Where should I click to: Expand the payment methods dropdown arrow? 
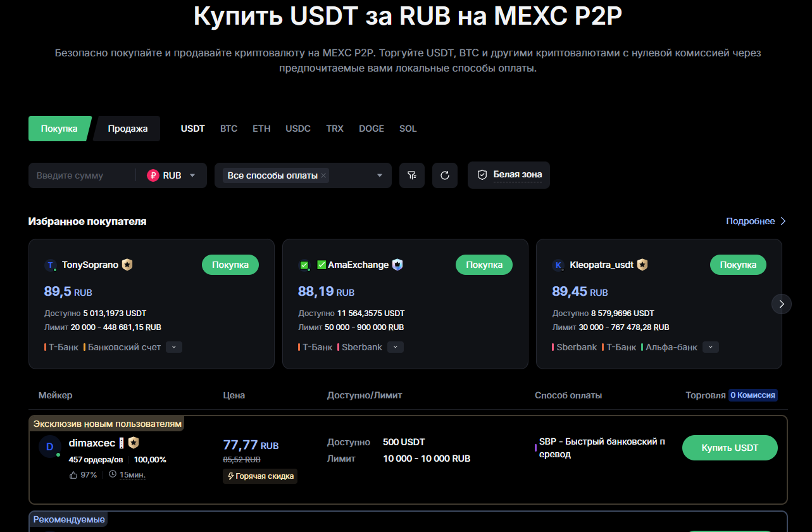pyautogui.click(x=380, y=175)
